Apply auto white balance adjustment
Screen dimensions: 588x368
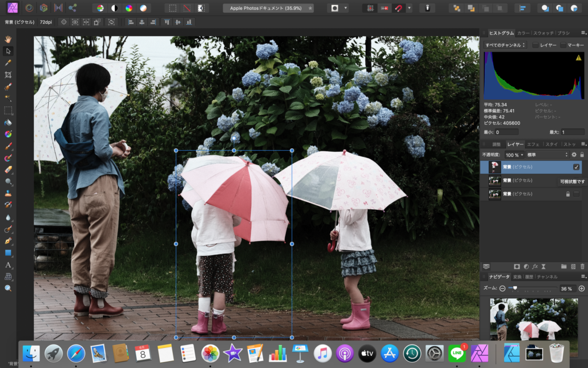click(x=144, y=8)
